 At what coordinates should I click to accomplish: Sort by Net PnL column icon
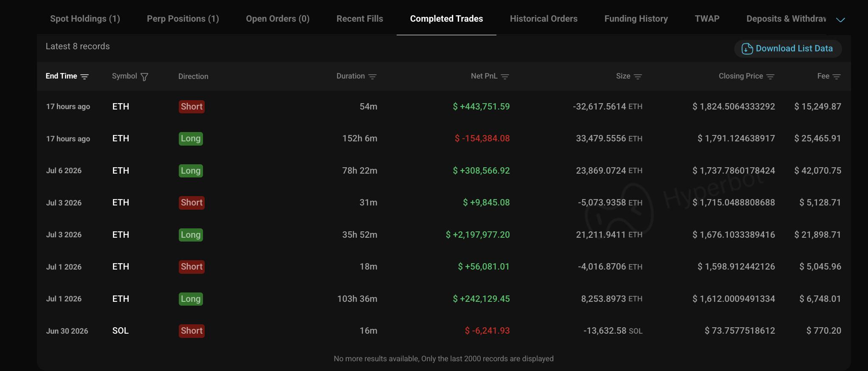click(505, 76)
